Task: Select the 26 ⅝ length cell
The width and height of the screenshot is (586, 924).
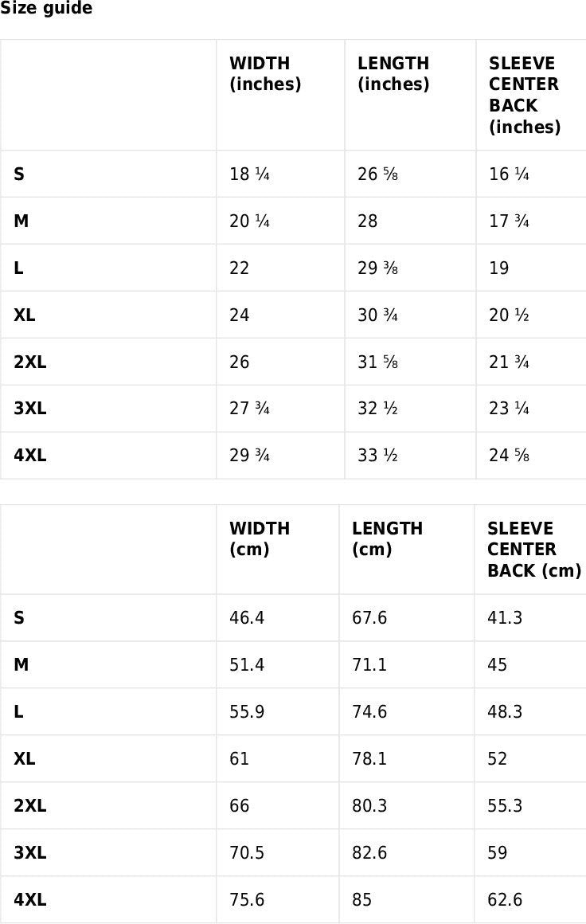Action: pos(377,174)
